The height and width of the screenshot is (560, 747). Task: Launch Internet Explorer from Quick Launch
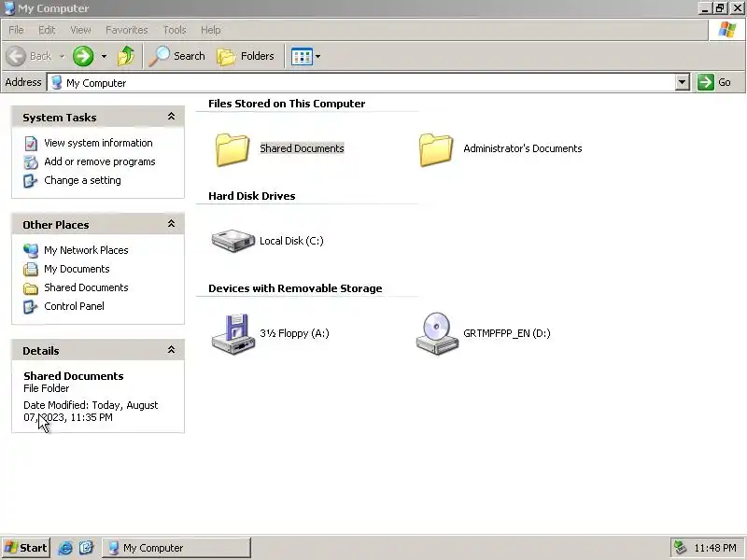click(x=65, y=548)
